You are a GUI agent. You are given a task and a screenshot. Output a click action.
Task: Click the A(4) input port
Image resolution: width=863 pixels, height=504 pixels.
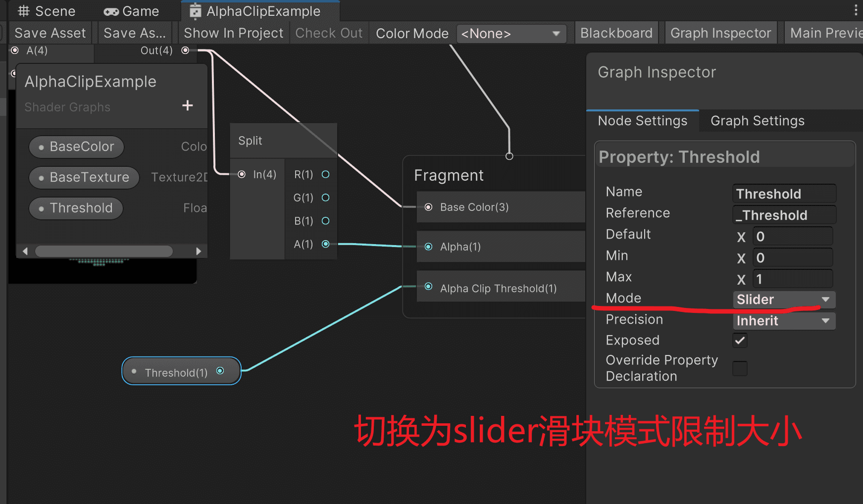15,50
